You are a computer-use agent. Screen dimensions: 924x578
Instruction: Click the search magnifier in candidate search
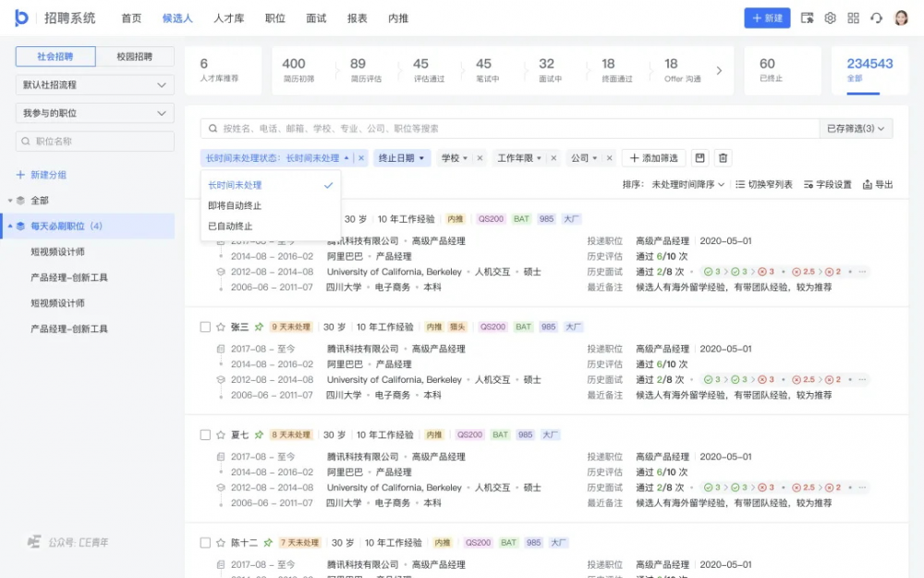click(213, 129)
